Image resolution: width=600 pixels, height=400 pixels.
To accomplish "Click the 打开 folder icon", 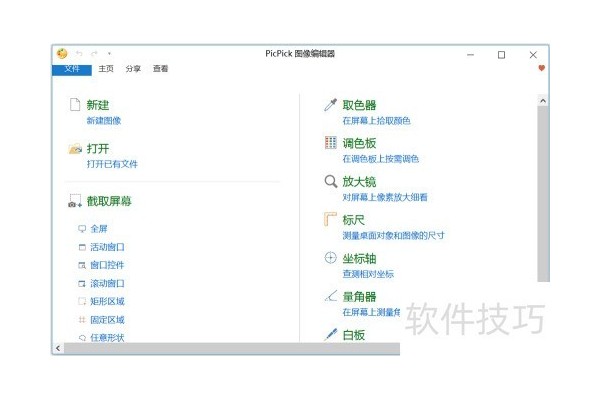I will click(x=75, y=149).
